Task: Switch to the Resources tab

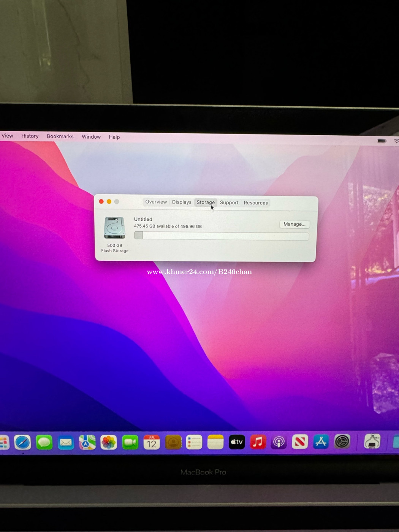Action: 256,203
